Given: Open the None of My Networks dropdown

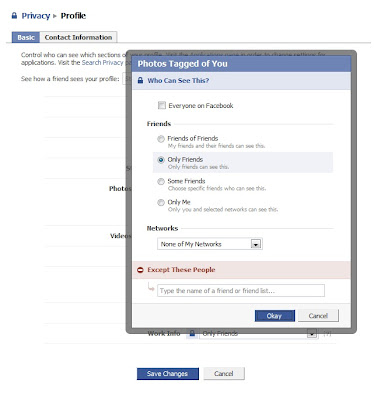Looking at the screenshot, I should [210, 244].
